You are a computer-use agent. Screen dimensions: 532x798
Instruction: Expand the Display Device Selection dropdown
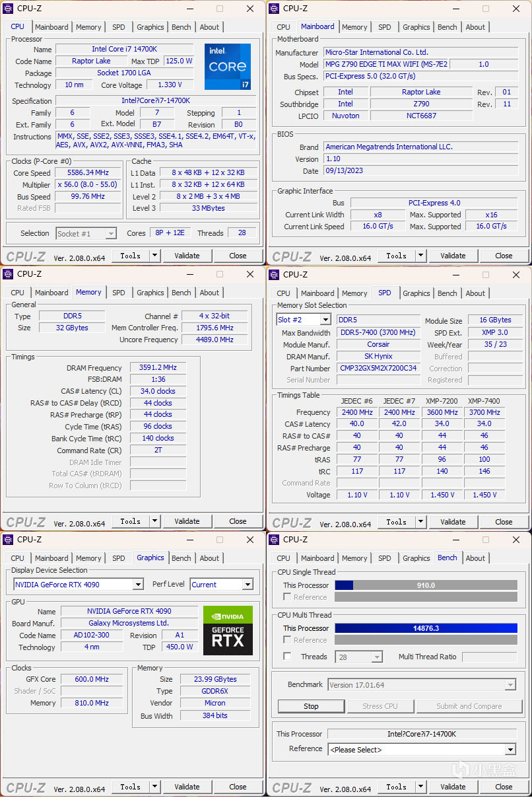pyautogui.click(x=138, y=585)
